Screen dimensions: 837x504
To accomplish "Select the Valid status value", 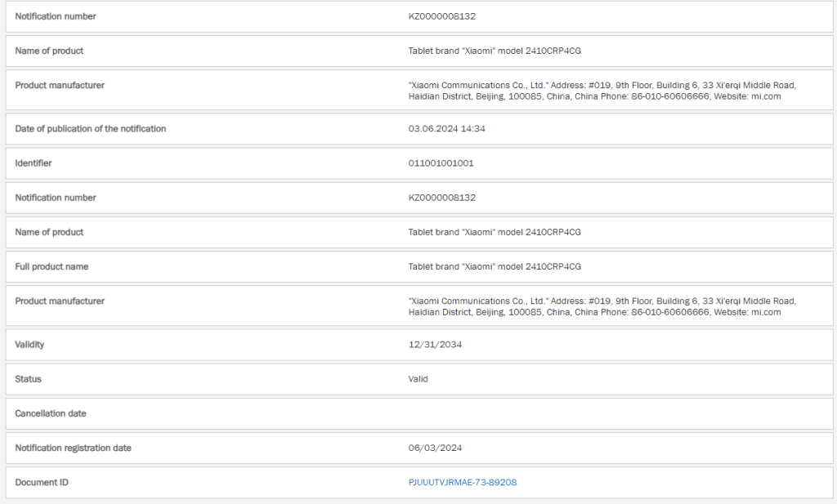I will 418,379.
